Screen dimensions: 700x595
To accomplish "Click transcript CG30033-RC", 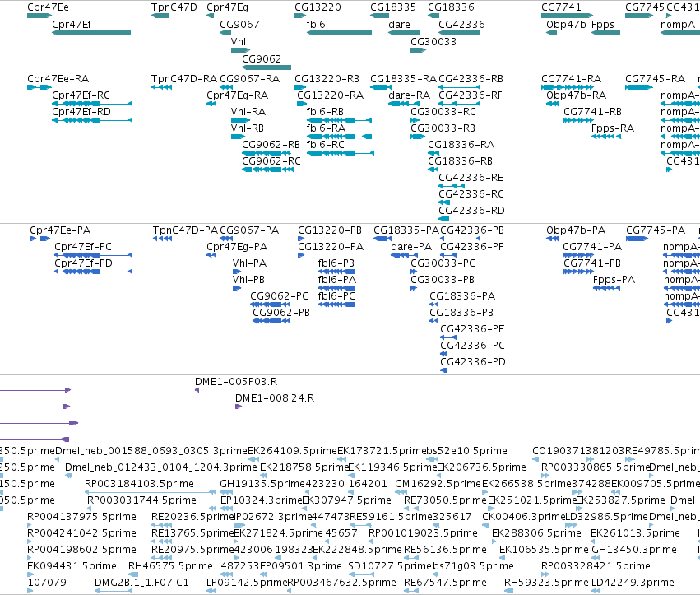I will [443, 112].
